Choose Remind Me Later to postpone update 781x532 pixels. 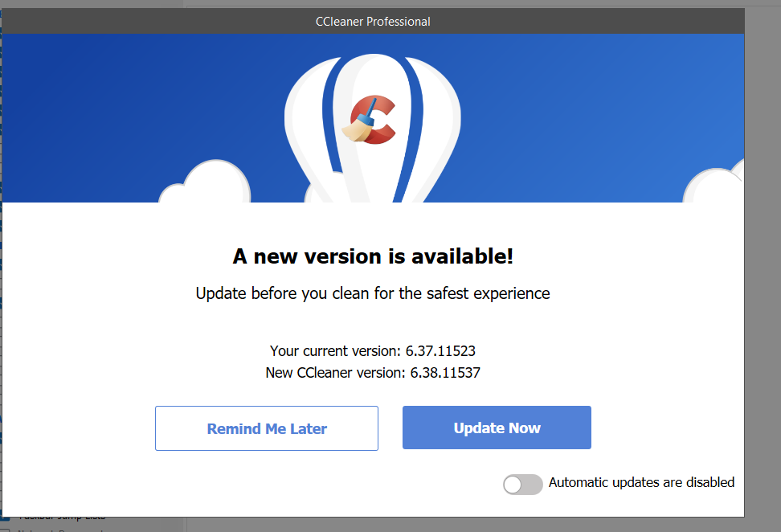[267, 428]
